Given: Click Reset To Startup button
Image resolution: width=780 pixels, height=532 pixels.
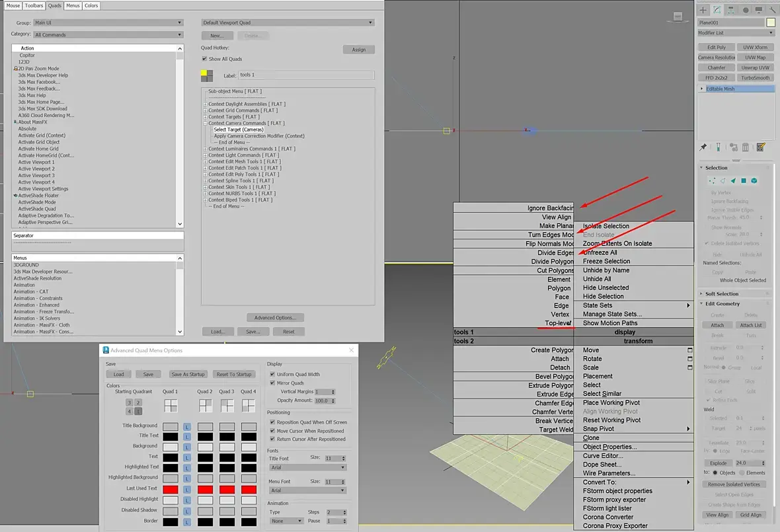Looking at the screenshot, I should [234, 375].
